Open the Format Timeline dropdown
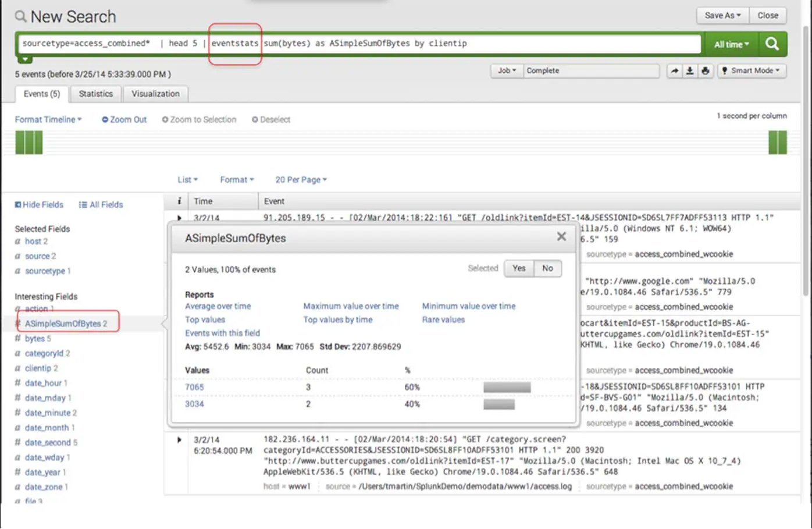This screenshot has width=812, height=529. pyautogui.click(x=48, y=119)
